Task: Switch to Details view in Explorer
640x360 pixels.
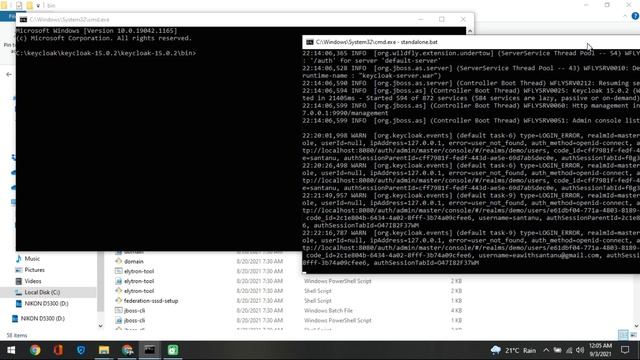Action: click(623, 335)
